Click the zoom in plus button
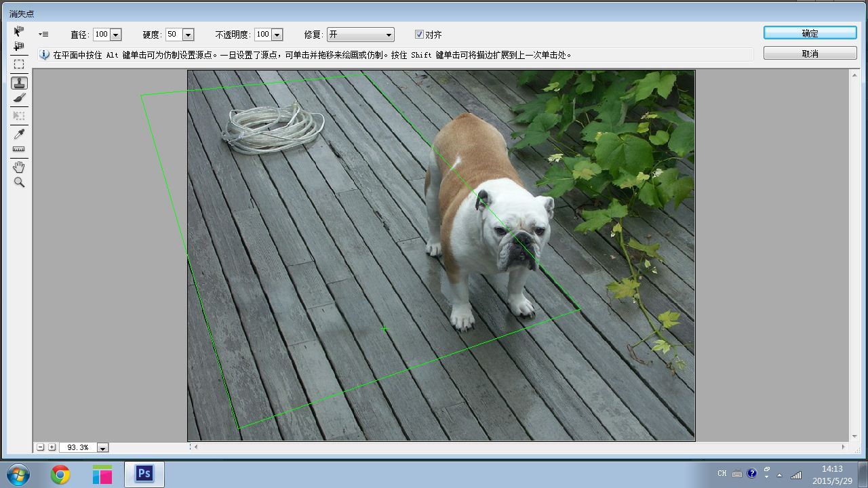 click(52, 447)
